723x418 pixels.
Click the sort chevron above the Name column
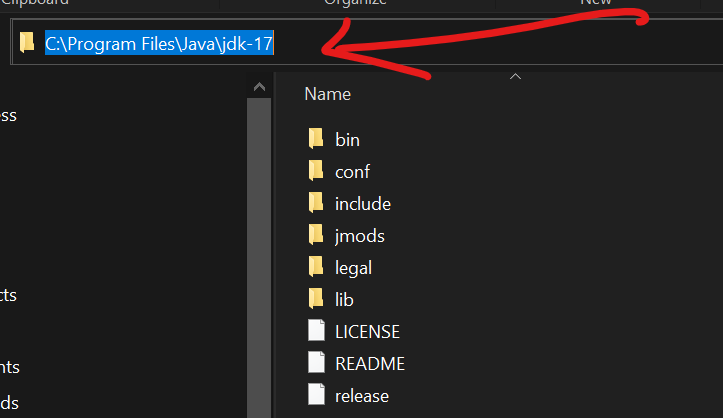point(516,77)
